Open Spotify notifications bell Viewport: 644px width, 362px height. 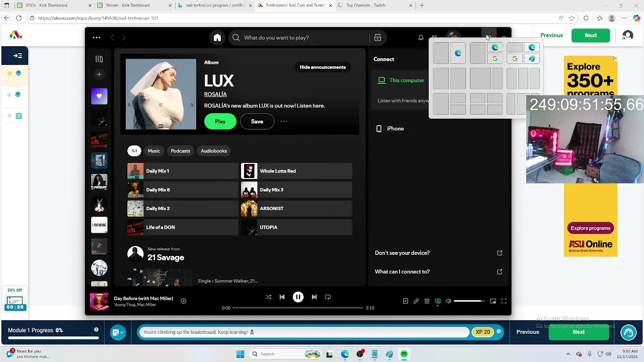[421, 38]
